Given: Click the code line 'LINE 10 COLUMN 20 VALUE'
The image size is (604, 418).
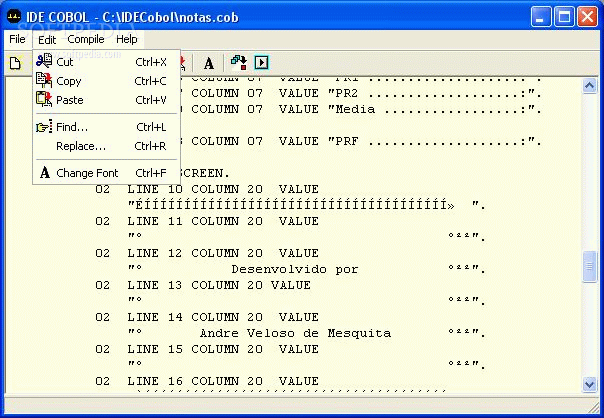Looking at the screenshot, I should click(x=223, y=189).
